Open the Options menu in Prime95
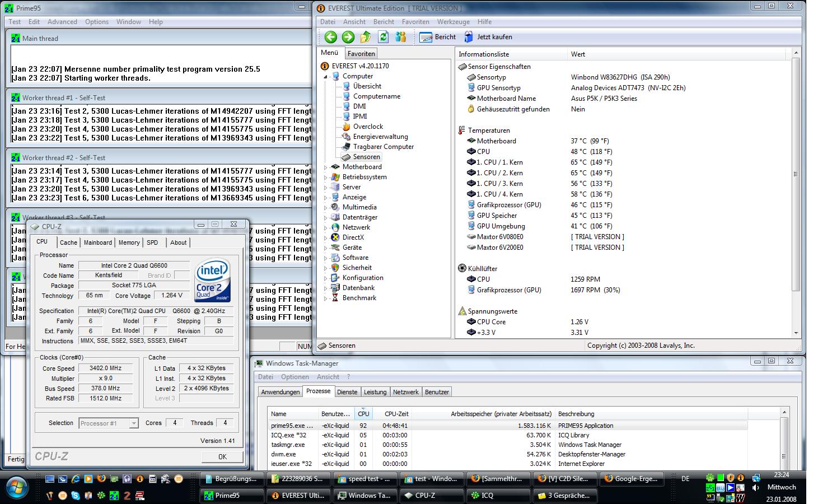 (x=97, y=22)
